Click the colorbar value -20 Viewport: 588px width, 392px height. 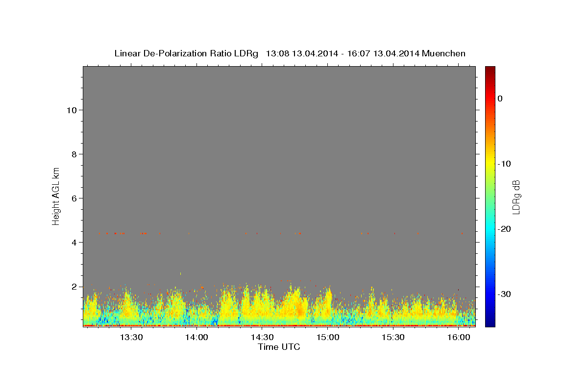[x=505, y=229]
